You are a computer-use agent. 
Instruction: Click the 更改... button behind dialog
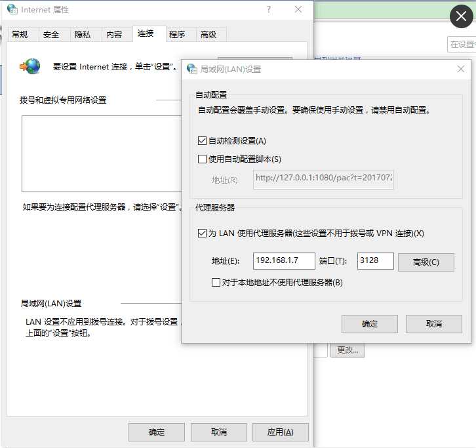pos(348,350)
